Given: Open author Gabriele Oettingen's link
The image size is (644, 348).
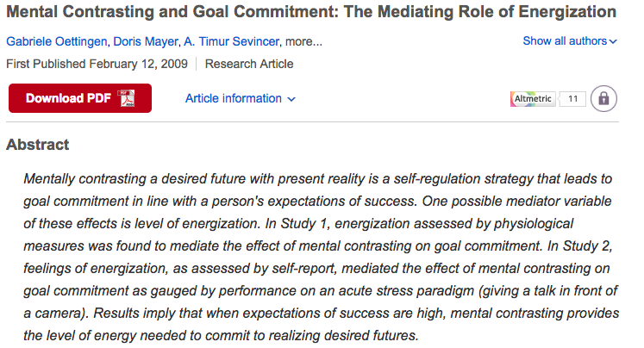Looking at the screenshot, I should [56, 41].
